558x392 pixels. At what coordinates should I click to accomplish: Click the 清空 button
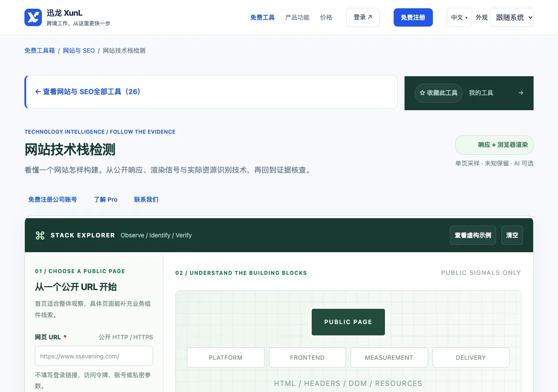click(512, 235)
